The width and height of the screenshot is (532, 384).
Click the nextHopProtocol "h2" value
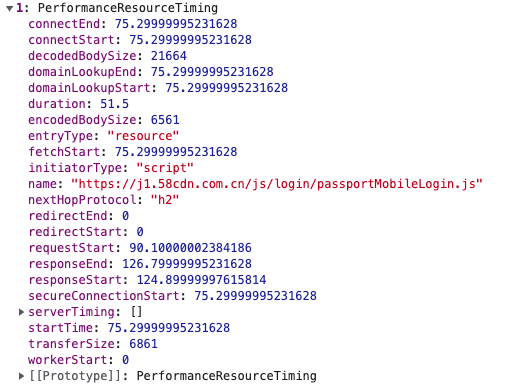click(165, 200)
